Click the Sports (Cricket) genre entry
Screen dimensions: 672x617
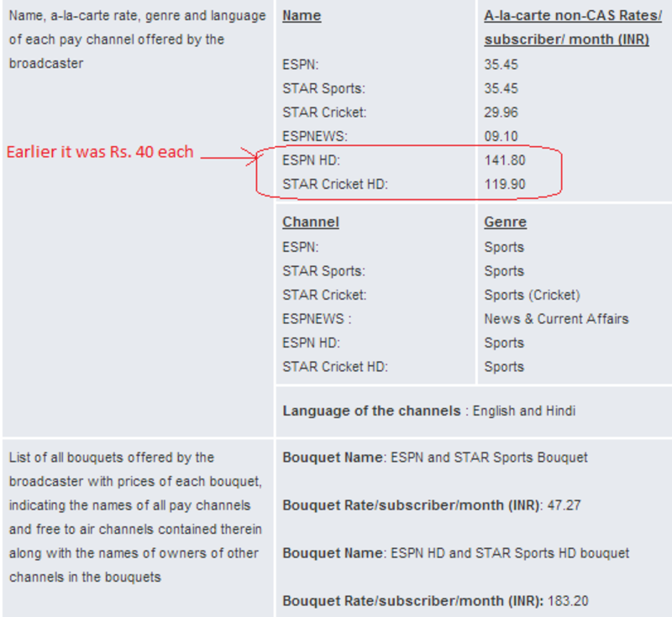pos(532,295)
